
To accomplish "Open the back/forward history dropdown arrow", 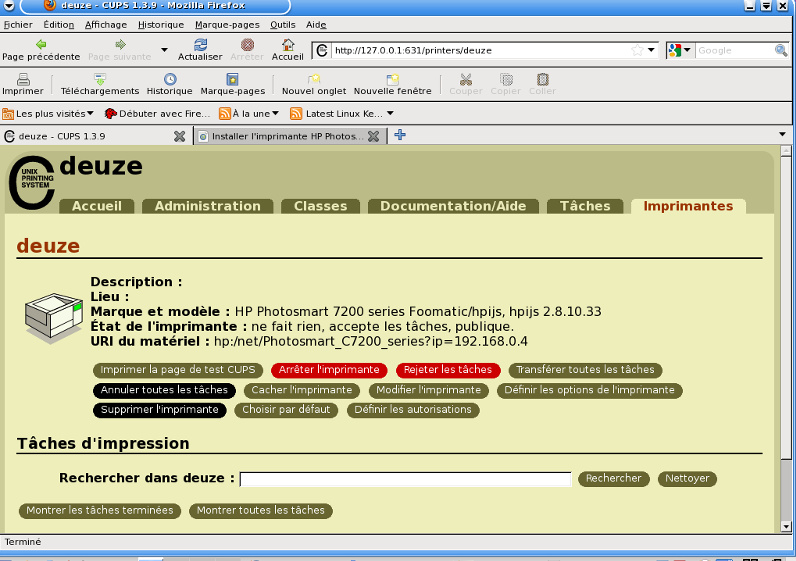I will [164, 50].
